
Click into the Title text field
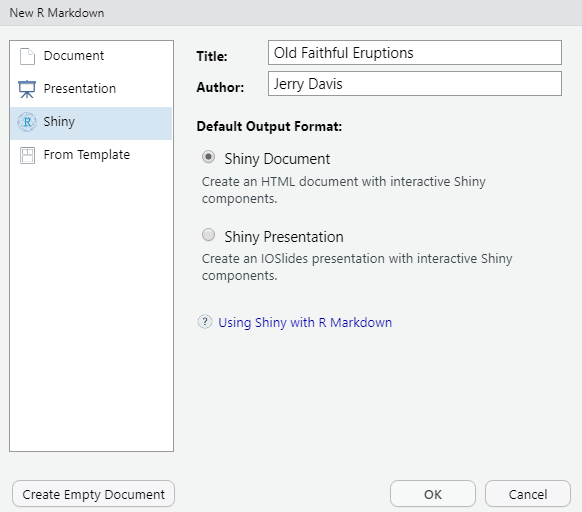[415, 53]
